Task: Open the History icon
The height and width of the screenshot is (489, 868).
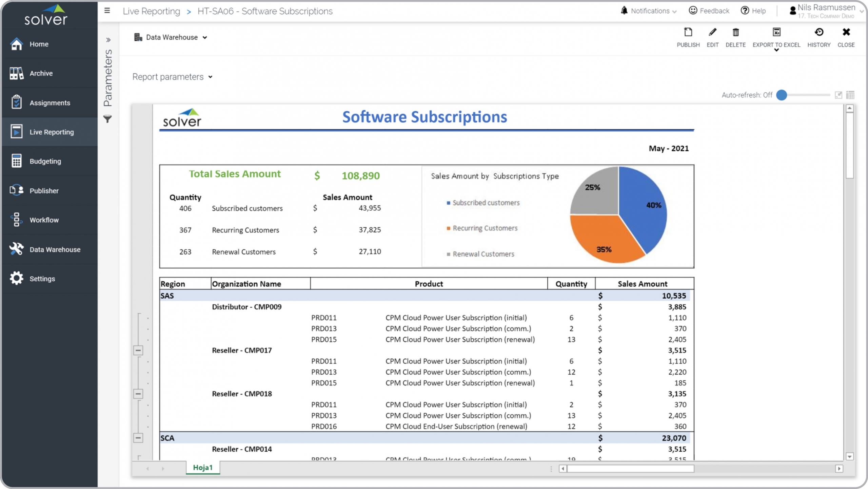Action: (819, 33)
